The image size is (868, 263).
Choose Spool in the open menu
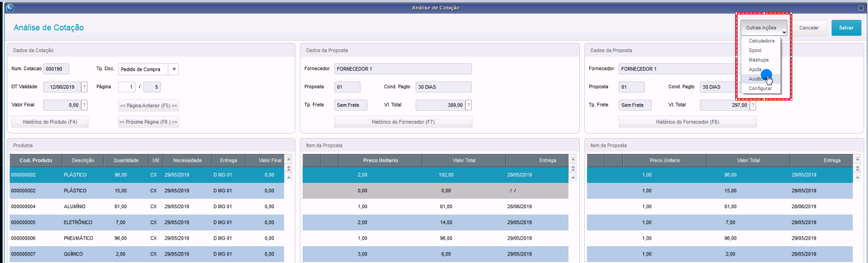(x=755, y=50)
